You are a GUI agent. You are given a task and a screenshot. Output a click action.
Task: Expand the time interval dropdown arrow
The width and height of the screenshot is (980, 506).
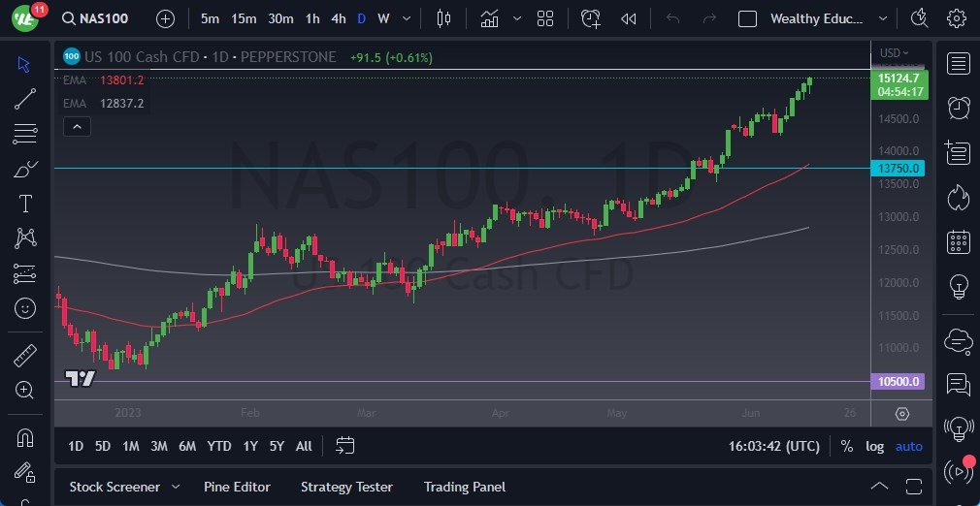[x=406, y=18]
